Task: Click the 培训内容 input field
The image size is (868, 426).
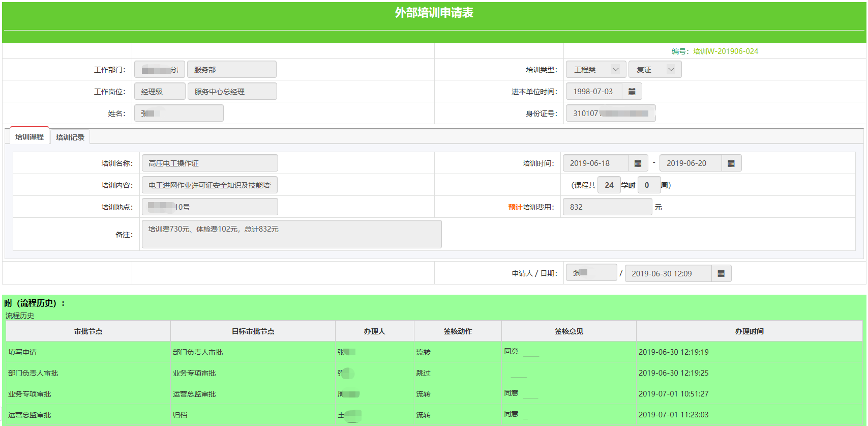Action: click(x=209, y=185)
